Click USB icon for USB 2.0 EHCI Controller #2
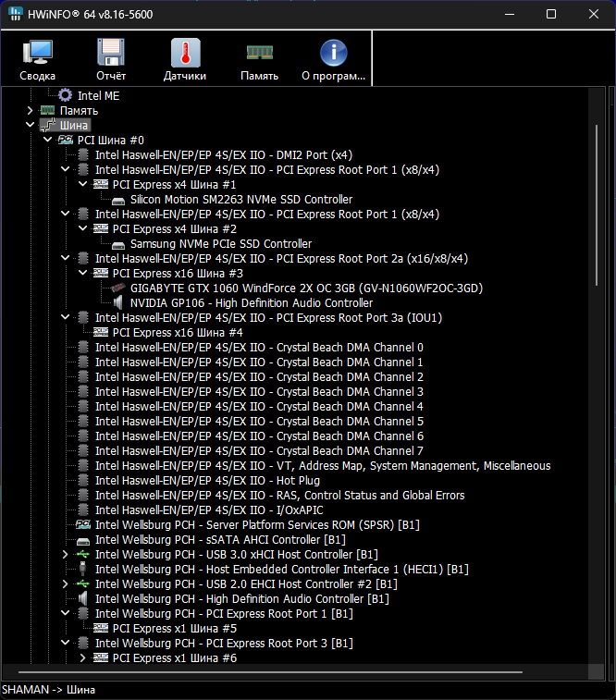The image size is (616, 700). pyautogui.click(x=83, y=583)
